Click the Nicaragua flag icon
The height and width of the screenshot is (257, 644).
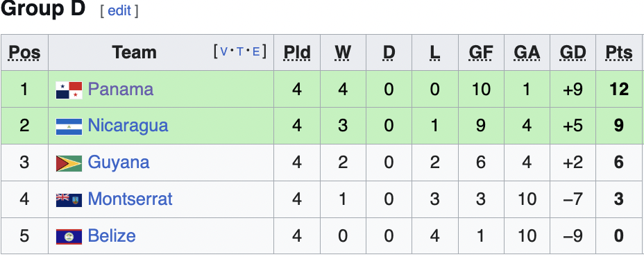point(69,126)
